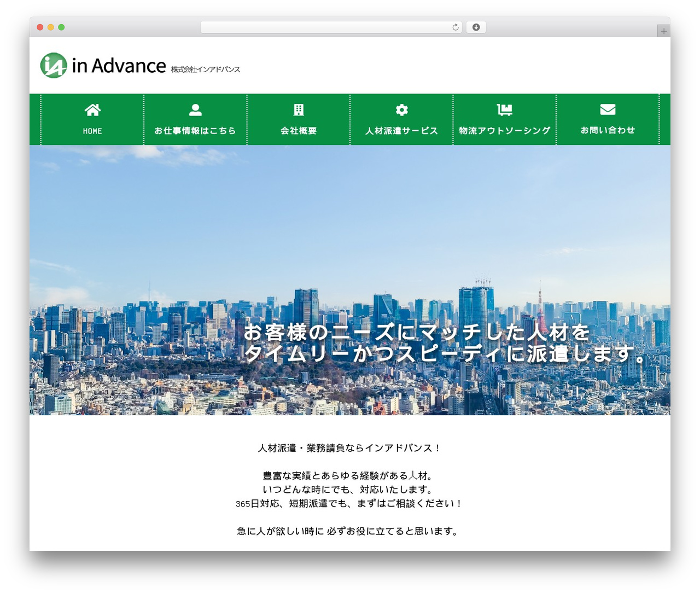Click the building icon above 会社概要
Screen dimensions: 700x593
coord(299,110)
